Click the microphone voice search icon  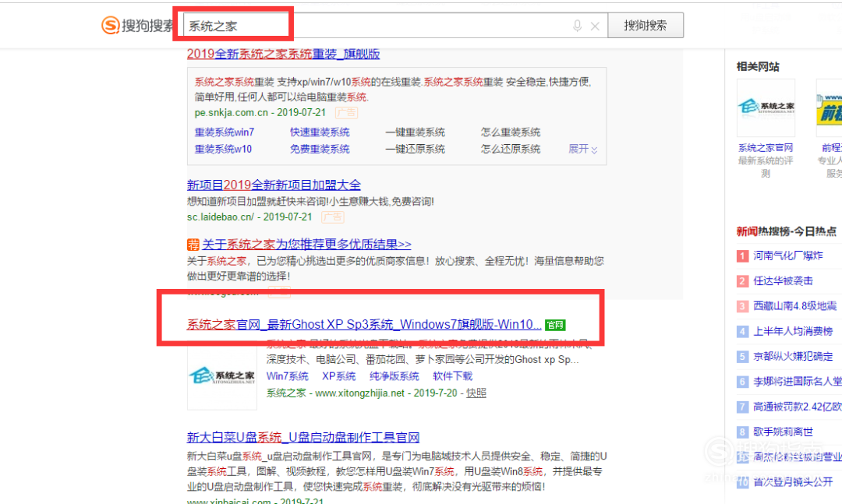point(577,26)
